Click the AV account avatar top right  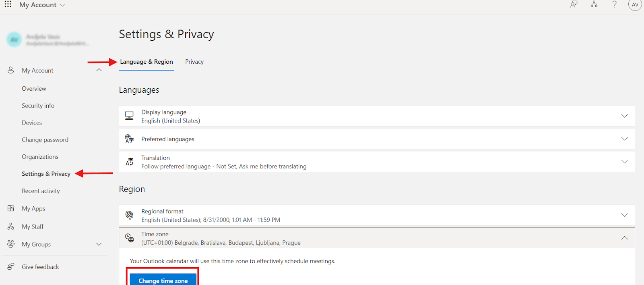635,5
